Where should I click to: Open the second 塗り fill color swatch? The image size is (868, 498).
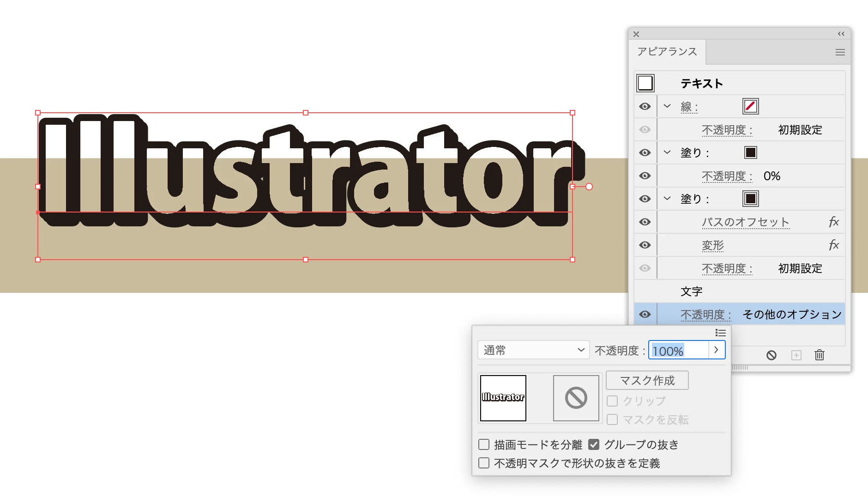[751, 199]
